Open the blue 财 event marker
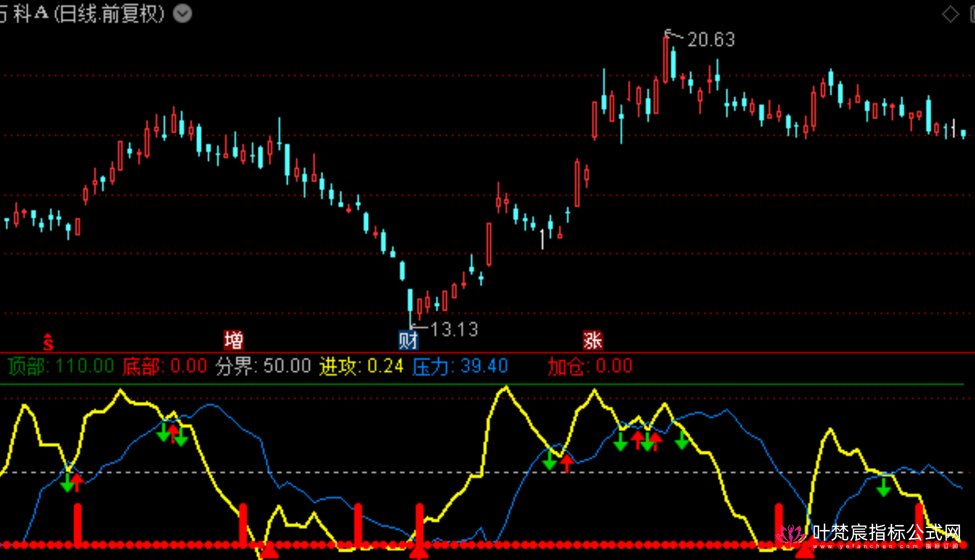 (x=408, y=340)
